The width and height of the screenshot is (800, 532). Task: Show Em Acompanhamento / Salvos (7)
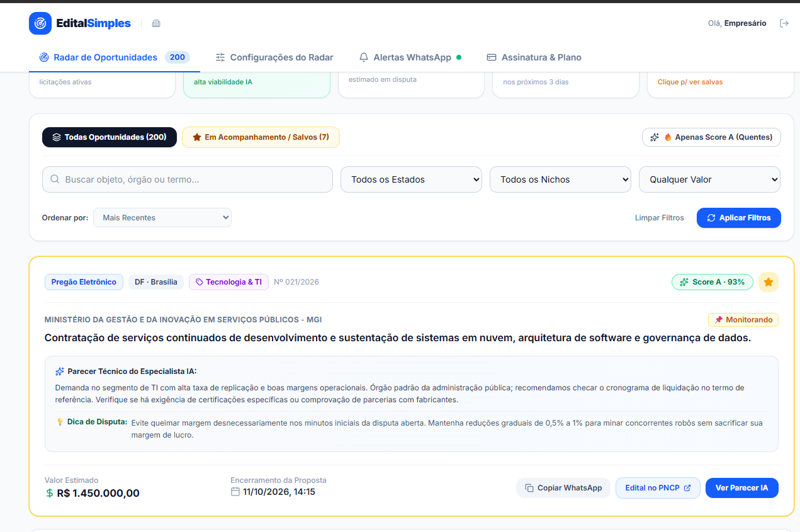point(261,137)
